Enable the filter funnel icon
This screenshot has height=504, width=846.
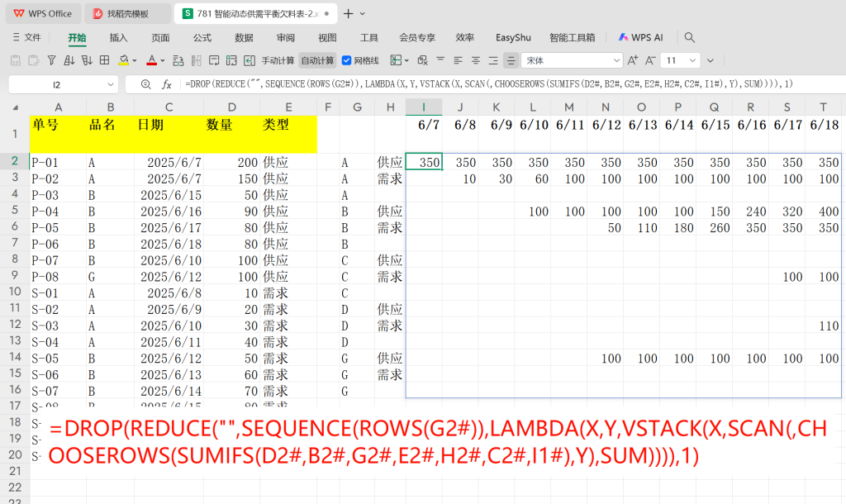coord(52,60)
